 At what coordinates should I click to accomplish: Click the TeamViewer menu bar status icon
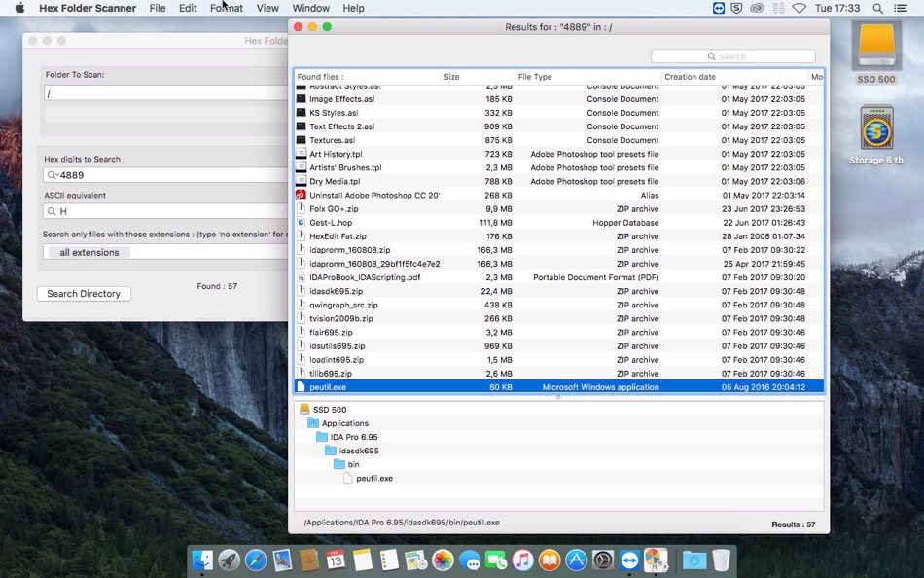[719, 8]
